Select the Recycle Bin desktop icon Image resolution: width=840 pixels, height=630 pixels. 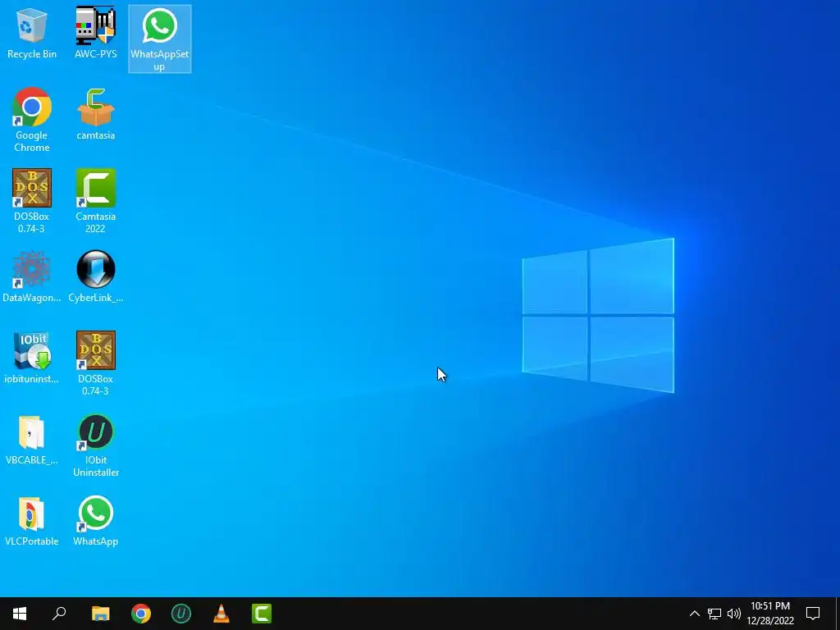click(x=32, y=33)
